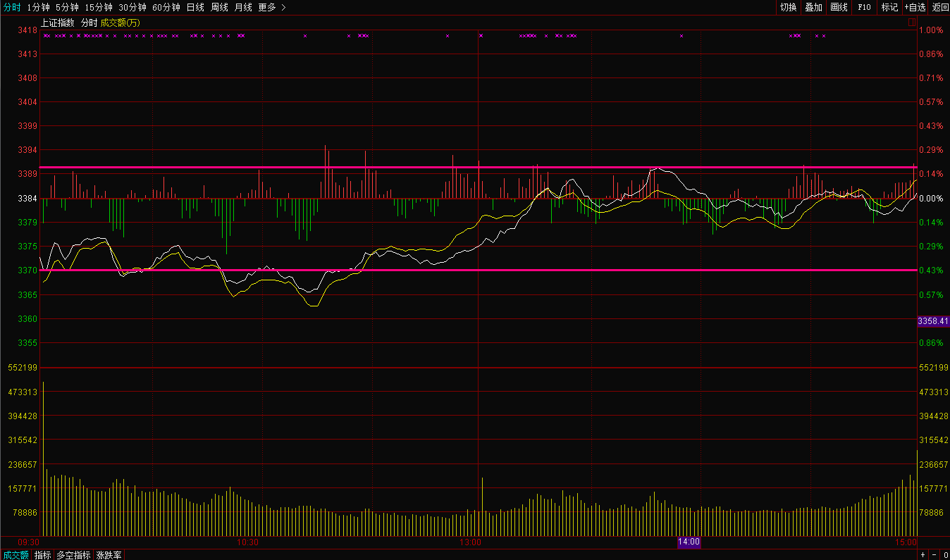The width and height of the screenshot is (950, 560).
Task: Click the 09:30 time axis label
Action: 28,542
